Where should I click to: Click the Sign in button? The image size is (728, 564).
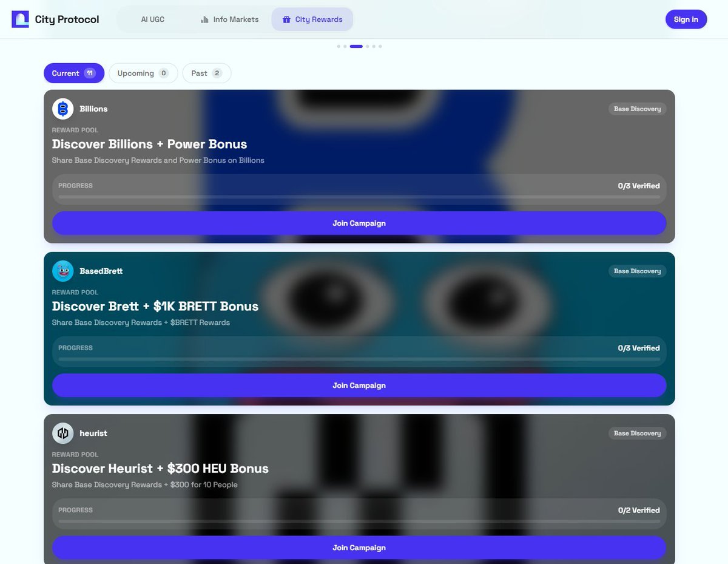pos(686,19)
